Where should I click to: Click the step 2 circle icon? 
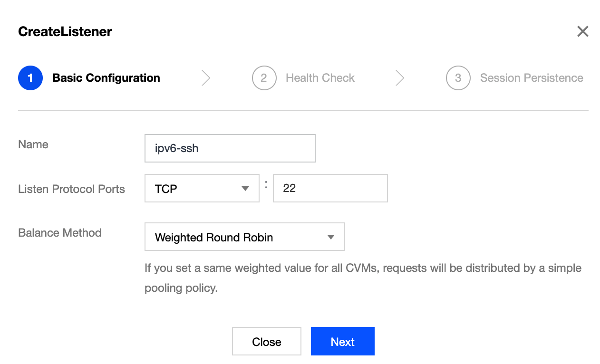pyautogui.click(x=264, y=78)
